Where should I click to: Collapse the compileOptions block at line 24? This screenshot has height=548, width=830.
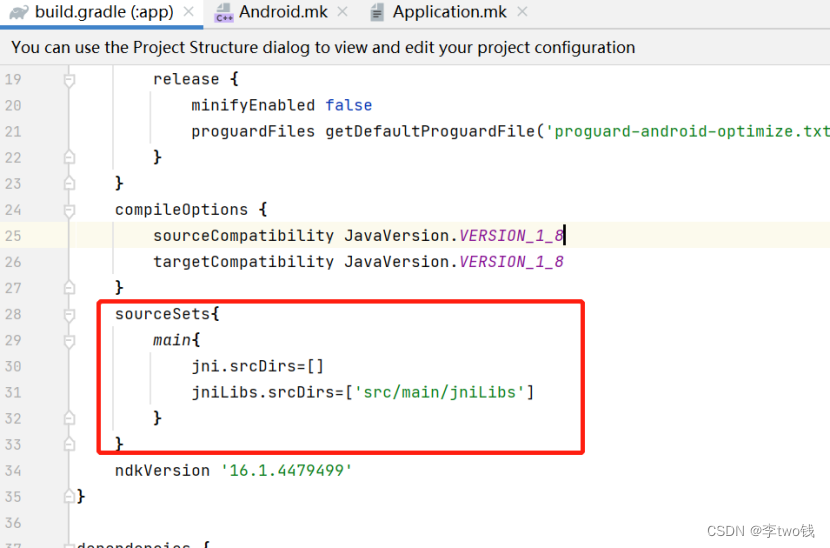(x=69, y=211)
